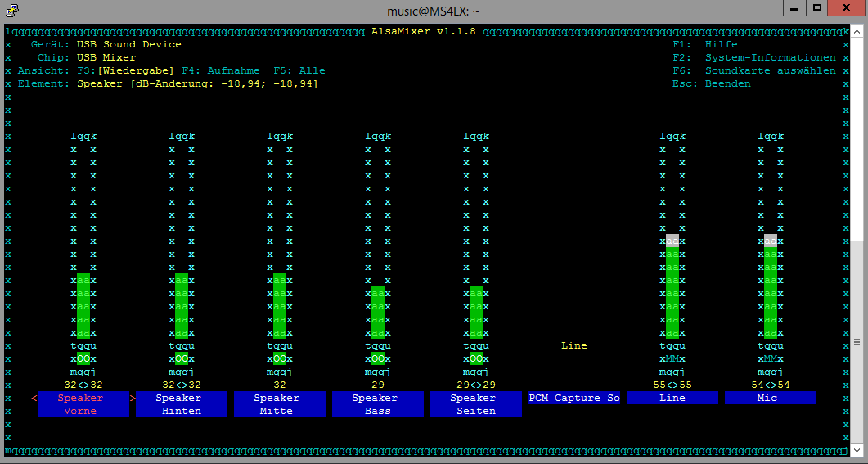Switch view to F5 Alle
The height and width of the screenshot is (464, 868).
[299, 71]
